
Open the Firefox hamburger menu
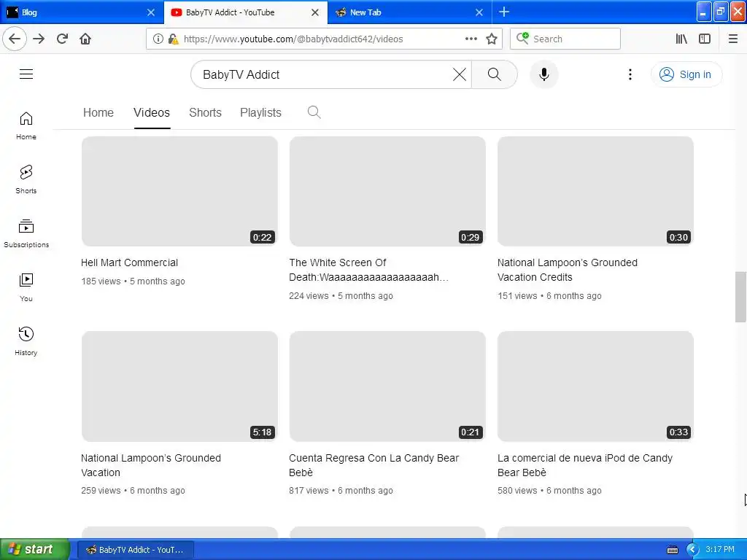click(732, 39)
